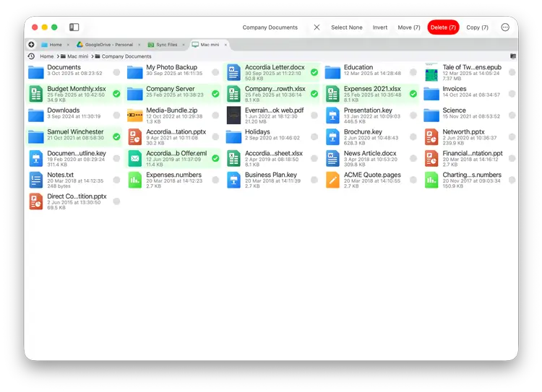Toggle the sidebar panel icon
The image size is (542, 392).
pyautogui.click(x=74, y=27)
